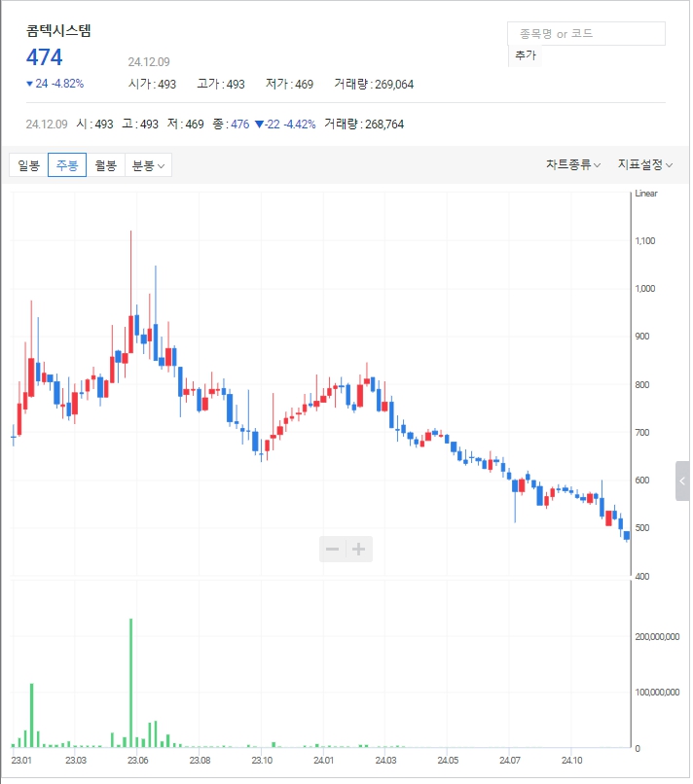Click the 24.01 date axis label

[x=323, y=761]
